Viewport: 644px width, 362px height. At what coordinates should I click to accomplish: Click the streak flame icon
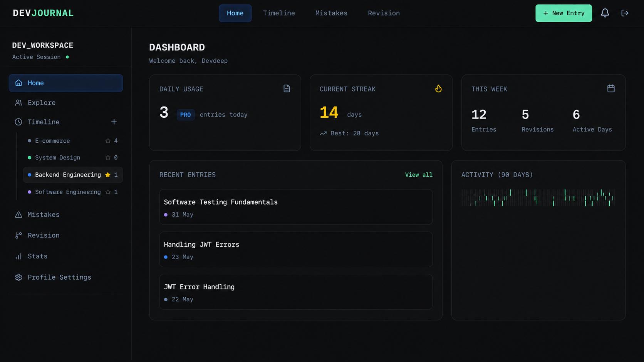tap(438, 88)
